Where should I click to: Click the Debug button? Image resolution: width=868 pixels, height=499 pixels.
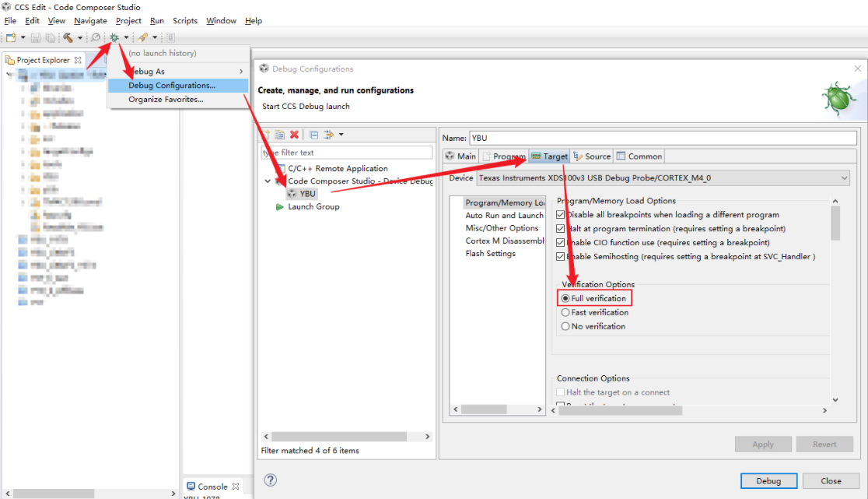point(768,481)
